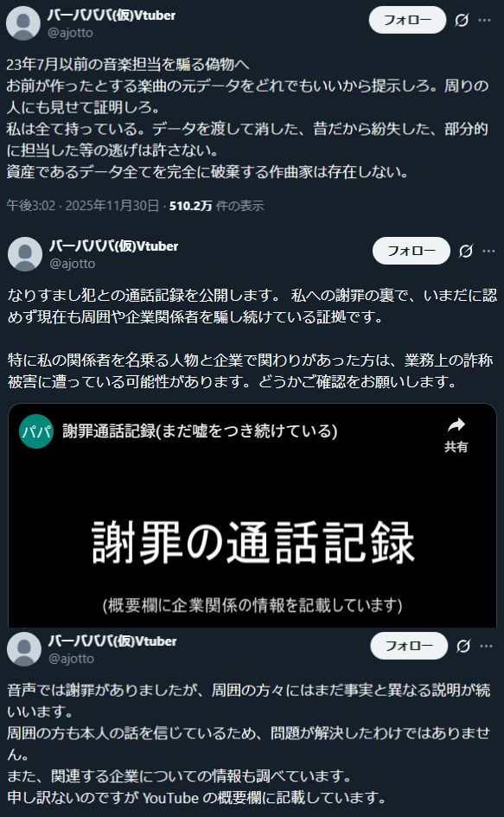
Task: Click the フォロー button on the third tweet
Action: [x=409, y=646]
